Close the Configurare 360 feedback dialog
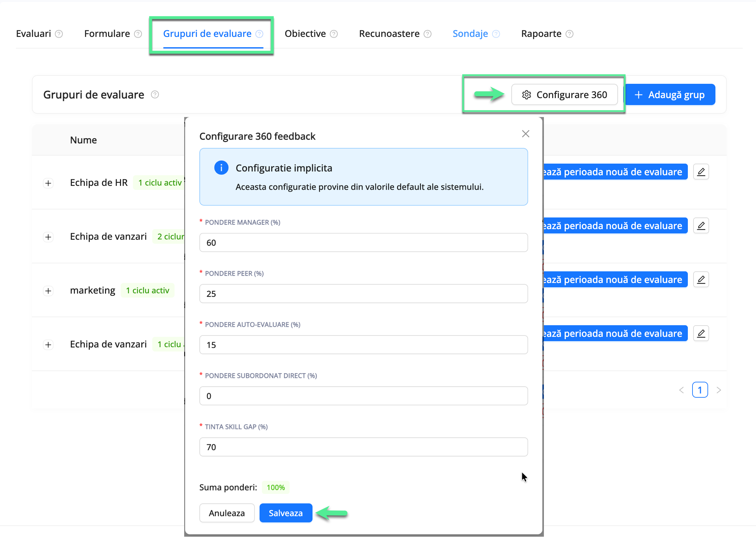The height and width of the screenshot is (546, 756). (526, 134)
